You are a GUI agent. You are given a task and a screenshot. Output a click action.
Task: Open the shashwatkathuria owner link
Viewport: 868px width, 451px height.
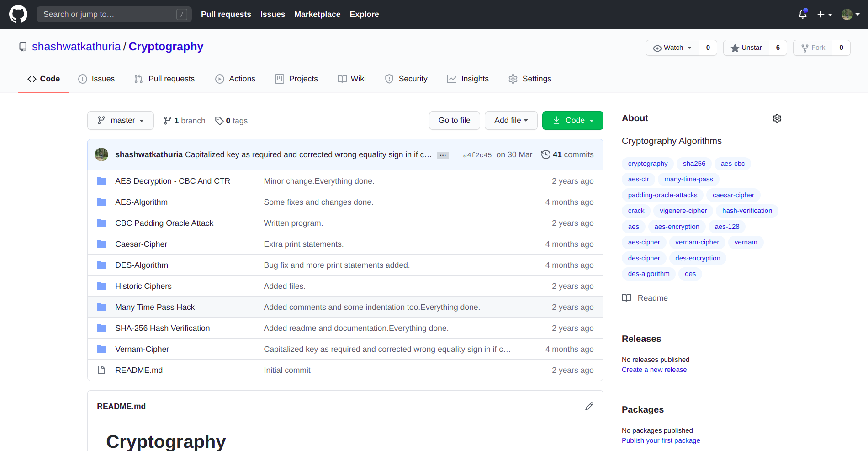tap(76, 47)
